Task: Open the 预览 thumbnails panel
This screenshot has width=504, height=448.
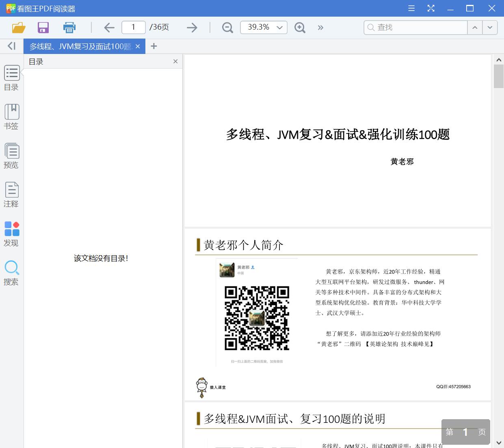Action: pyautogui.click(x=11, y=156)
